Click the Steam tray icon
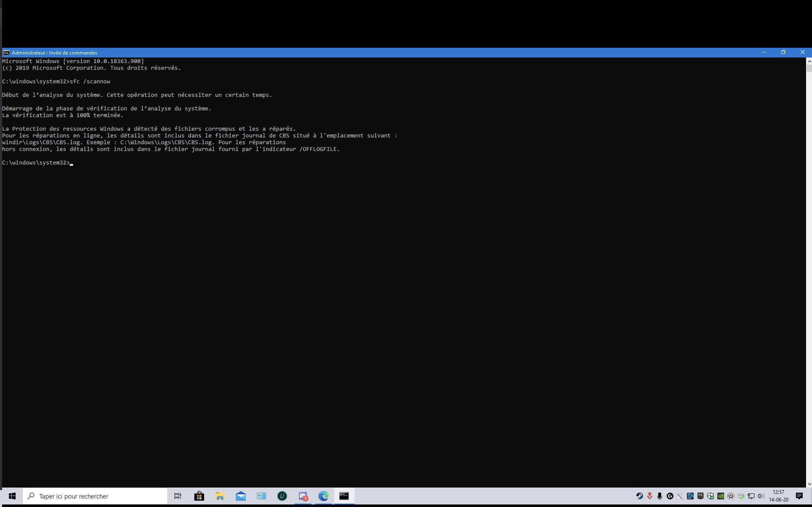Screen dimensions: 812x507 [640, 496]
